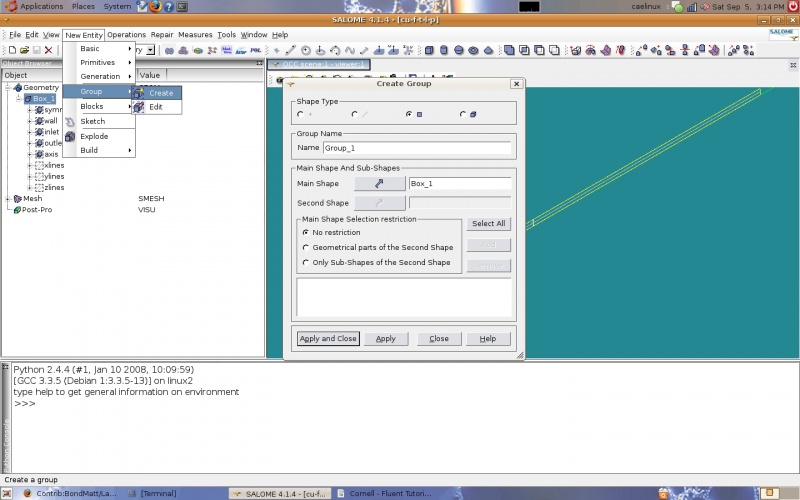Click the Fuse boolean operation icon
800x500 pixels.
pyautogui.click(x=509, y=50)
